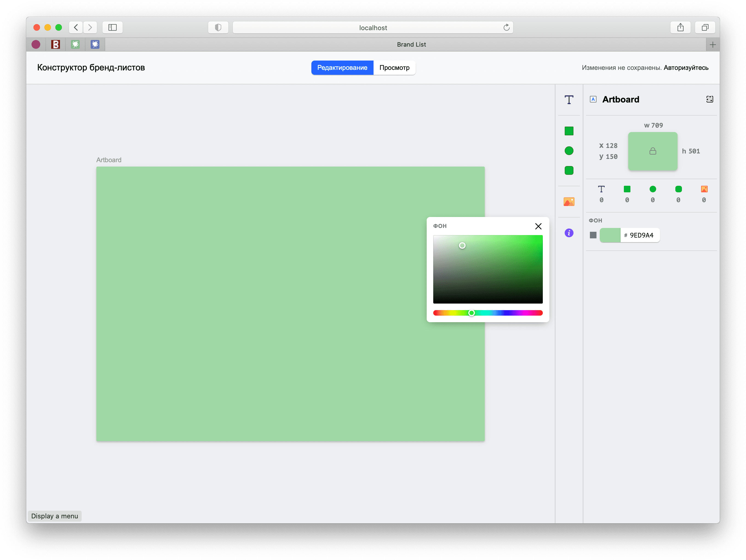Click the image count icon in the panel
This screenshot has width=746, height=560.
point(704,189)
